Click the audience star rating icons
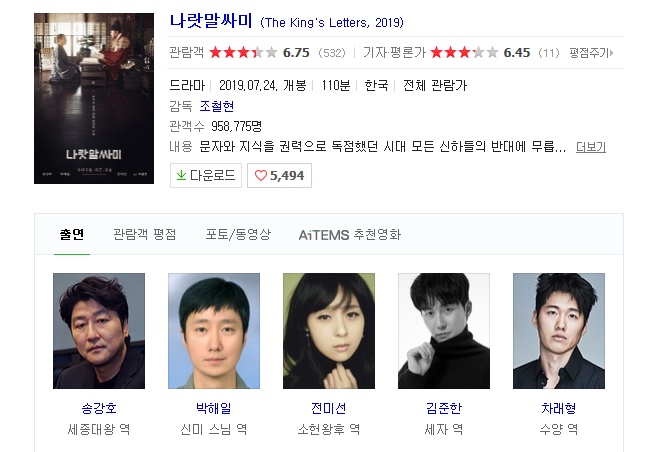 tap(243, 53)
